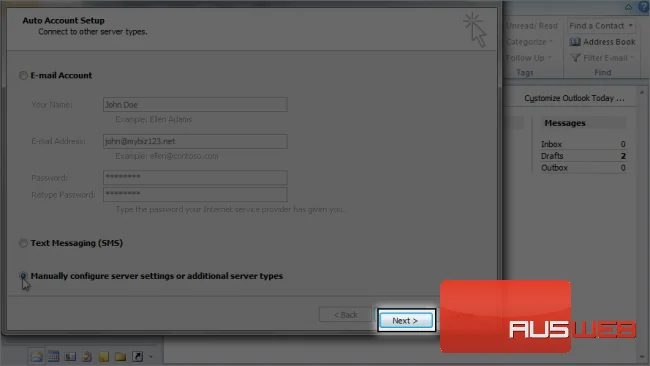Viewport: 650px width, 366px height.
Task: Open the Calendar view in Outlook navigation bar
Action: [x=53, y=356]
